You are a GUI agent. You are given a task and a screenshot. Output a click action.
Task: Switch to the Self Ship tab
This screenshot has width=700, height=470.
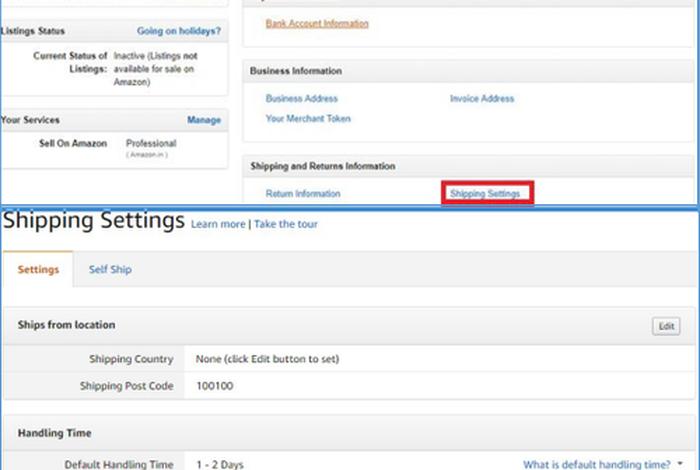pyautogui.click(x=110, y=269)
